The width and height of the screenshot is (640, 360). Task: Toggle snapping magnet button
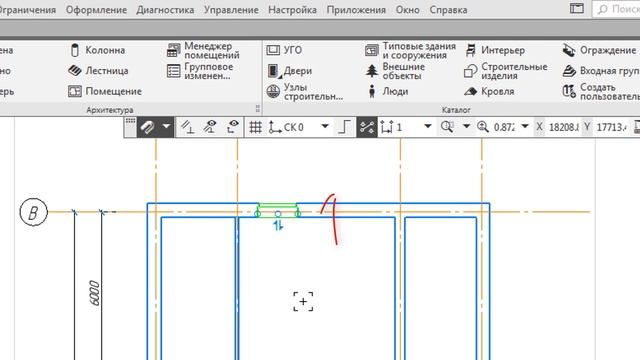coord(148,127)
